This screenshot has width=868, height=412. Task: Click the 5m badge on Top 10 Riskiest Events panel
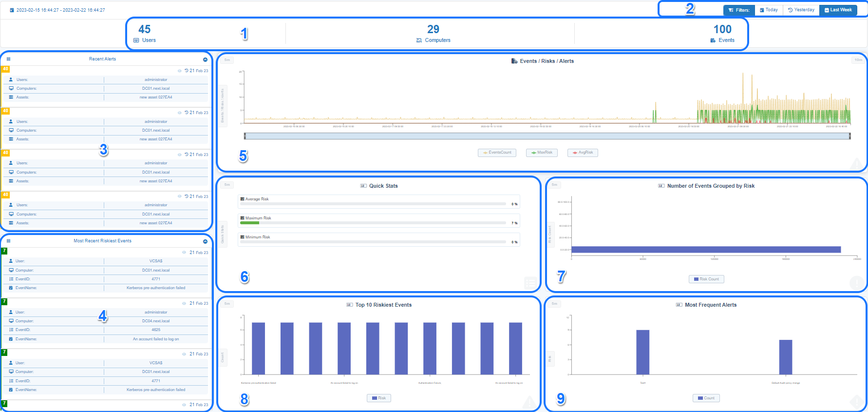coord(227,304)
